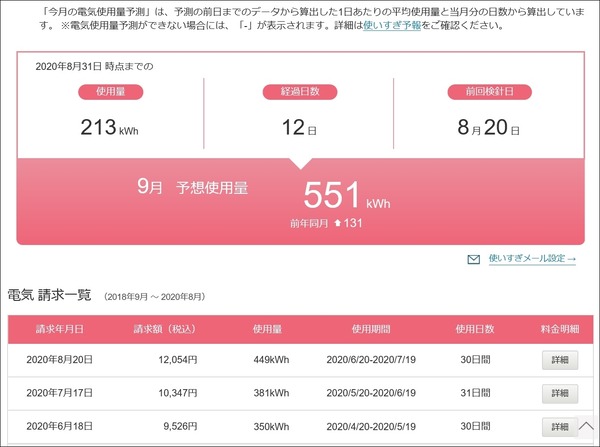Open 使いすぎメール設定 link
The height and width of the screenshot is (447, 600).
tap(532, 258)
